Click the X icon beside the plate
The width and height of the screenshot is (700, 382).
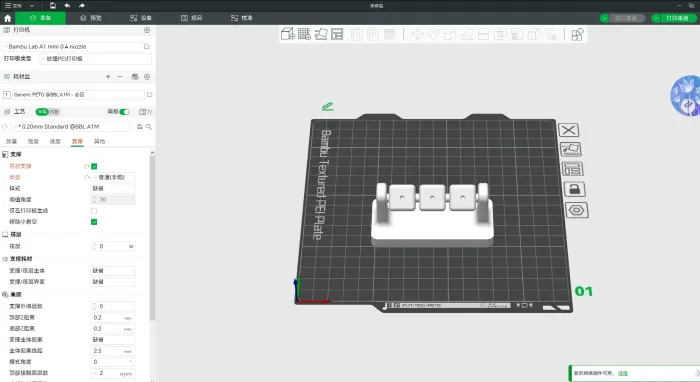click(568, 130)
